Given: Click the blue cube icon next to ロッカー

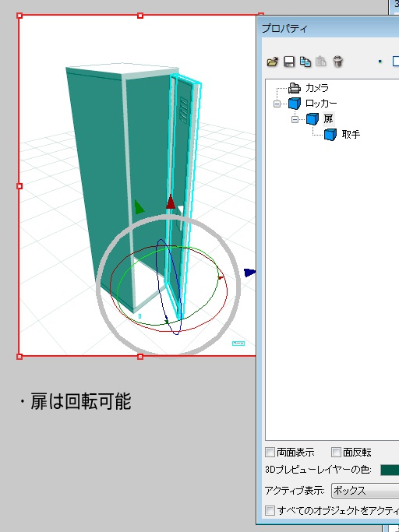Looking at the screenshot, I should click(295, 104).
